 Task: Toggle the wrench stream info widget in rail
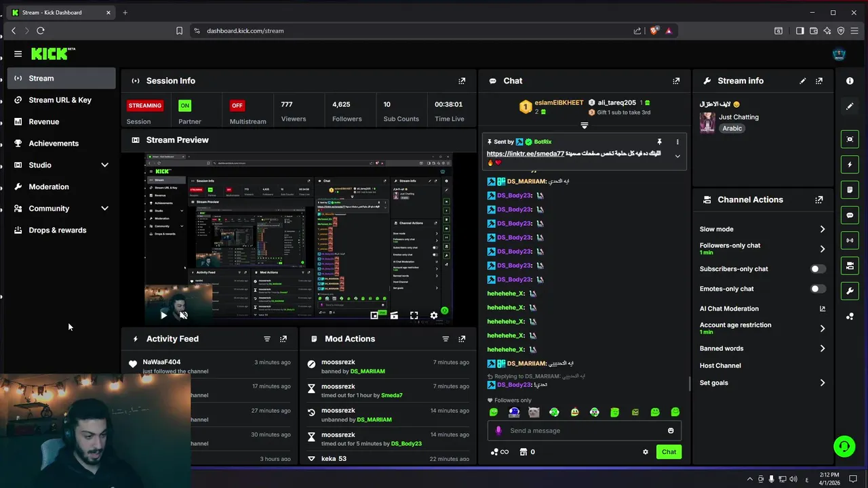click(x=850, y=291)
